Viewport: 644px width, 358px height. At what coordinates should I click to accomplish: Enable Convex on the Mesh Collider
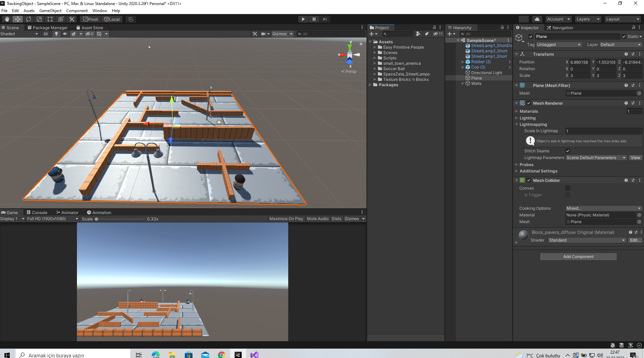567,188
